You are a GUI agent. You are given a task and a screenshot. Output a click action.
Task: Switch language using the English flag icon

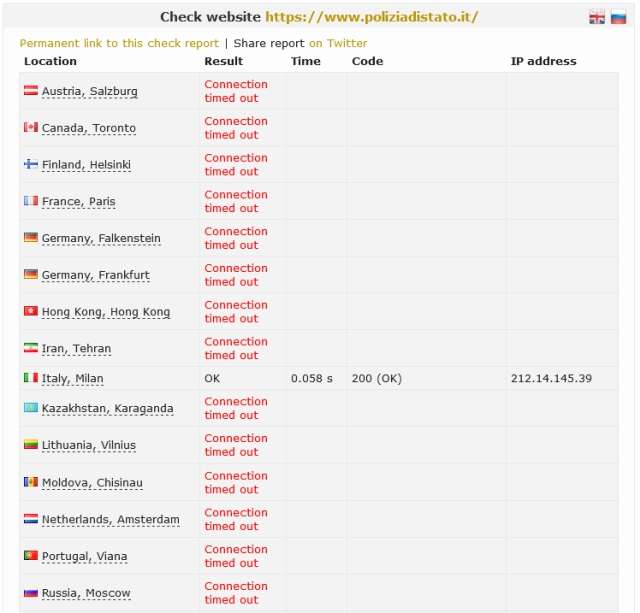point(597,17)
